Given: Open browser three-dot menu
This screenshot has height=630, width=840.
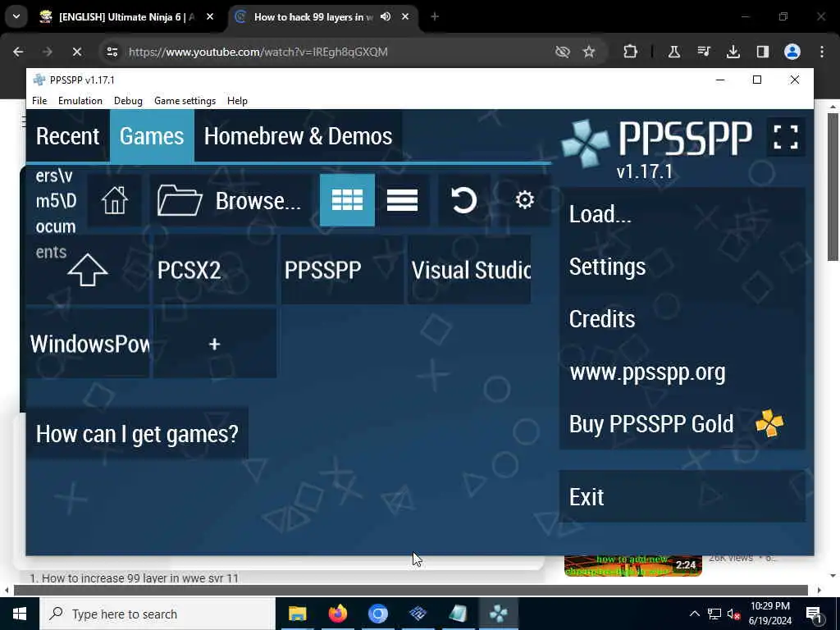Looking at the screenshot, I should [x=822, y=52].
